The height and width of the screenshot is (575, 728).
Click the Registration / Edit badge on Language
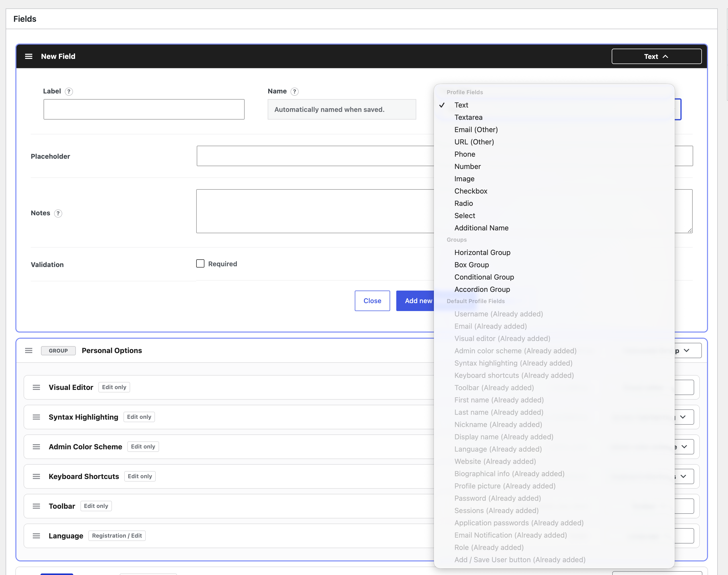[x=117, y=536]
